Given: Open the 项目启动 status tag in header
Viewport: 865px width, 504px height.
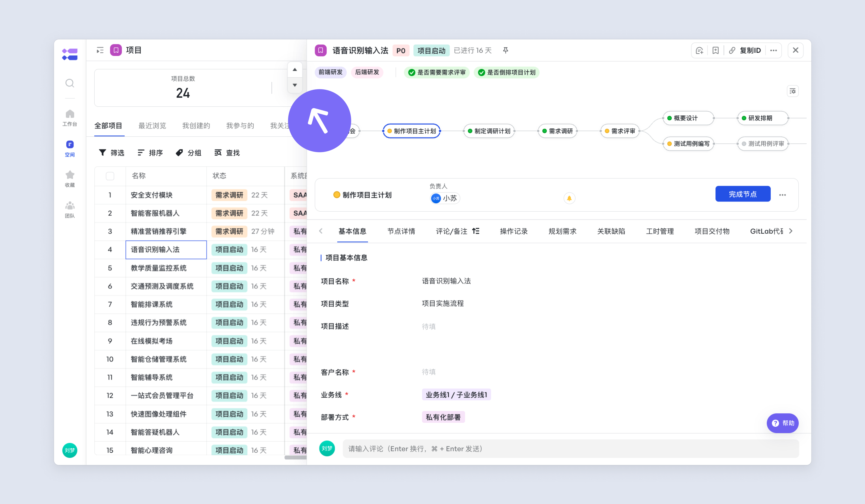Looking at the screenshot, I should tap(432, 51).
